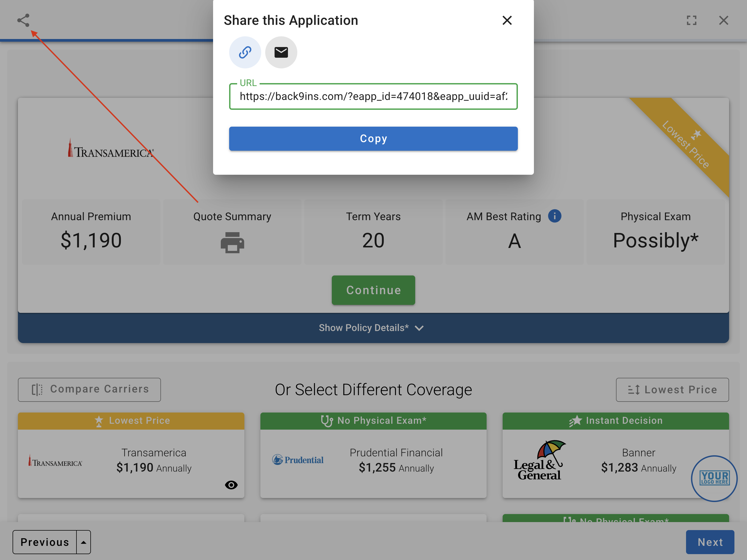Image resolution: width=747 pixels, height=560 pixels.
Task: Select the Prudential Financial coverage card
Action: point(373,461)
